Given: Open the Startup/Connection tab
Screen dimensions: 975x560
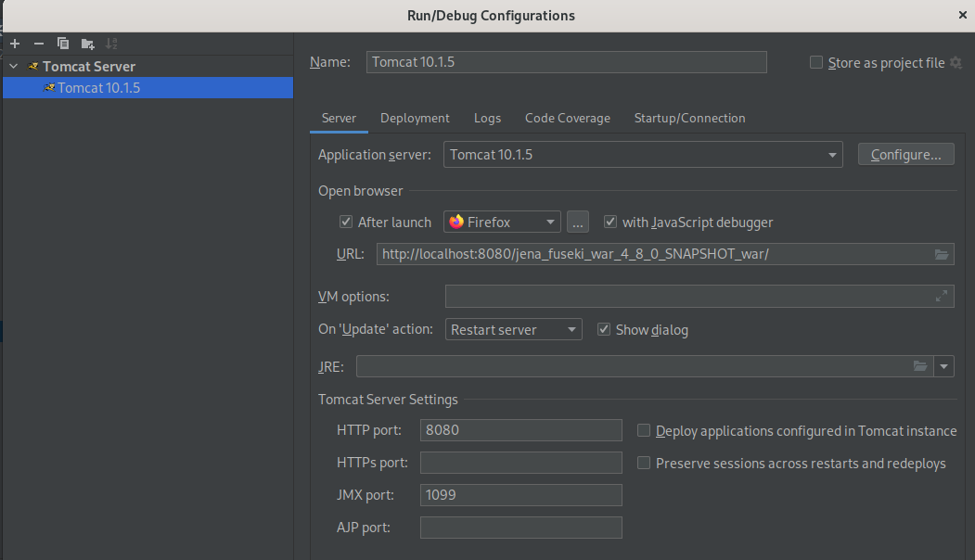Looking at the screenshot, I should [x=689, y=119].
